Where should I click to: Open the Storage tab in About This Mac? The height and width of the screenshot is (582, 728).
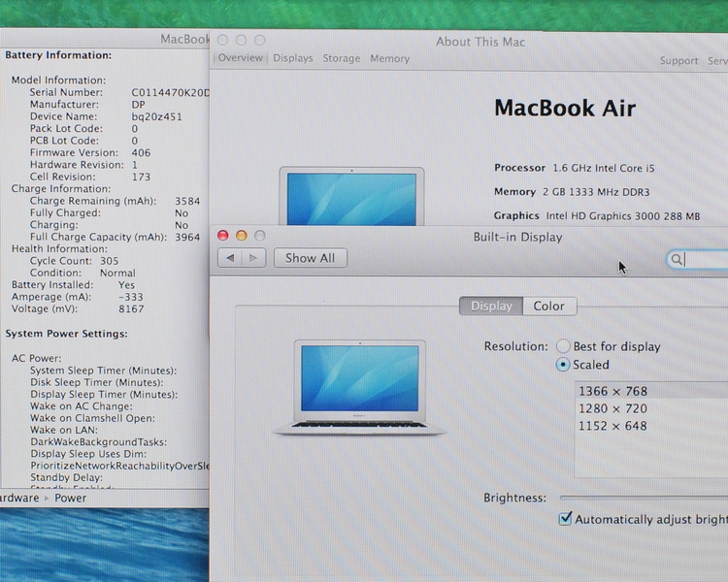342,58
